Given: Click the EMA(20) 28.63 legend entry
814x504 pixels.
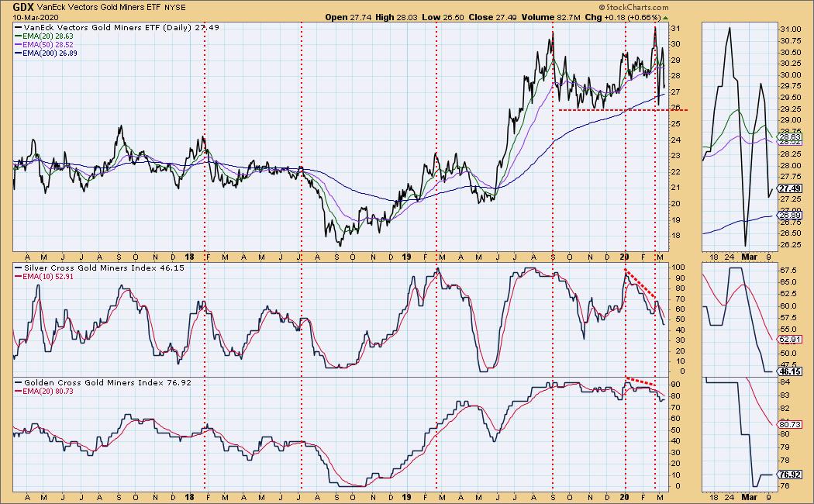Looking at the screenshot, I should point(48,36).
